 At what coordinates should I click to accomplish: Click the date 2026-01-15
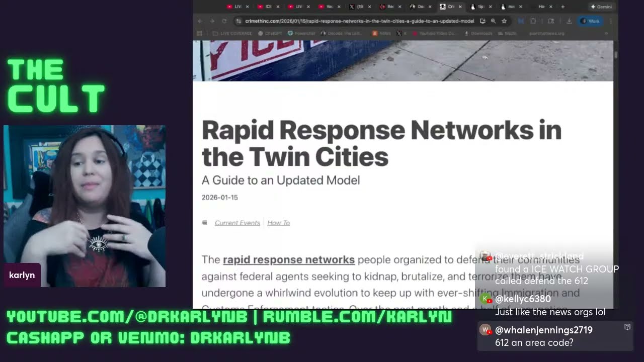pyautogui.click(x=220, y=197)
